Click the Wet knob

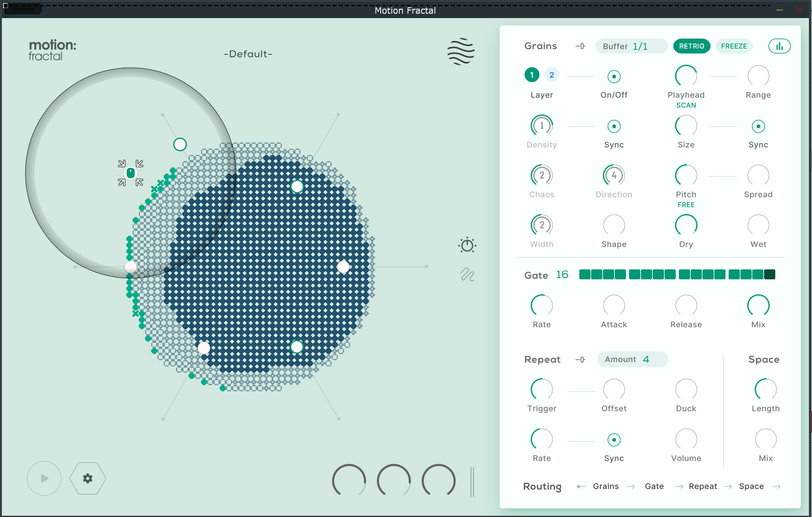click(x=758, y=225)
